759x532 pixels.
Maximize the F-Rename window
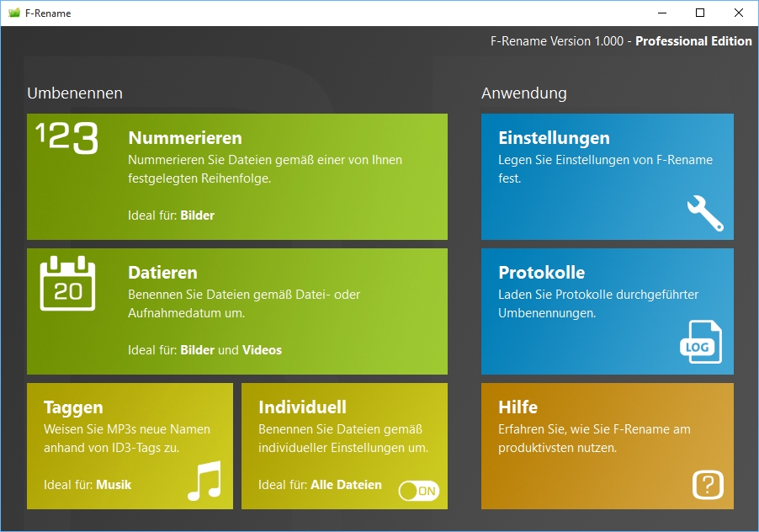click(x=700, y=13)
